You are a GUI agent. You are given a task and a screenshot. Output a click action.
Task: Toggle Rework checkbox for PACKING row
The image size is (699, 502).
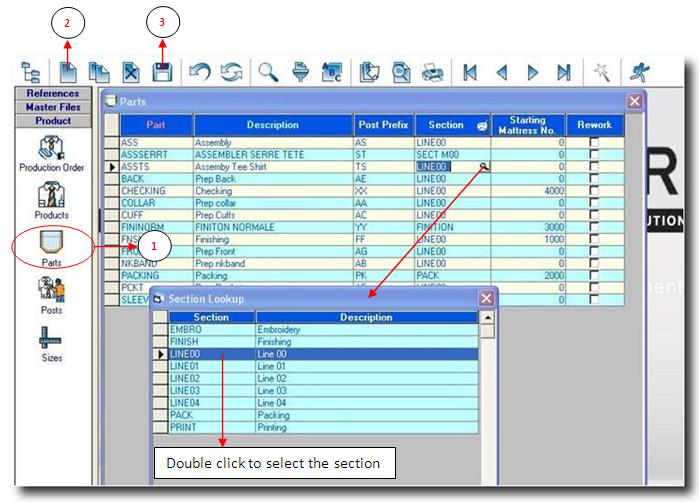tap(595, 274)
